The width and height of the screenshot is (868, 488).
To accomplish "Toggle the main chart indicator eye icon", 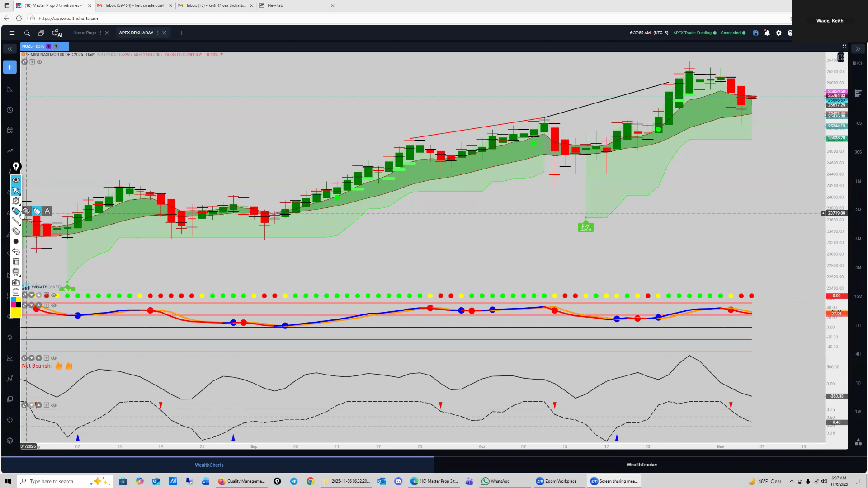I will click(40, 62).
